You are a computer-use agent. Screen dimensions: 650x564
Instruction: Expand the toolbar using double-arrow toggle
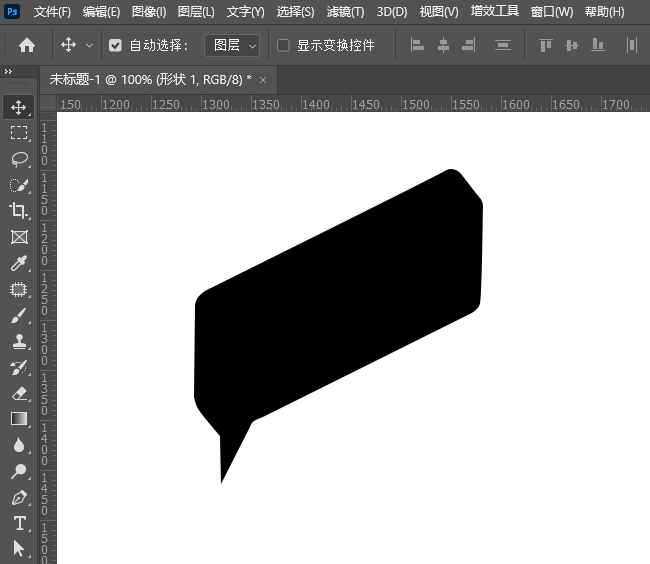[9, 72]
